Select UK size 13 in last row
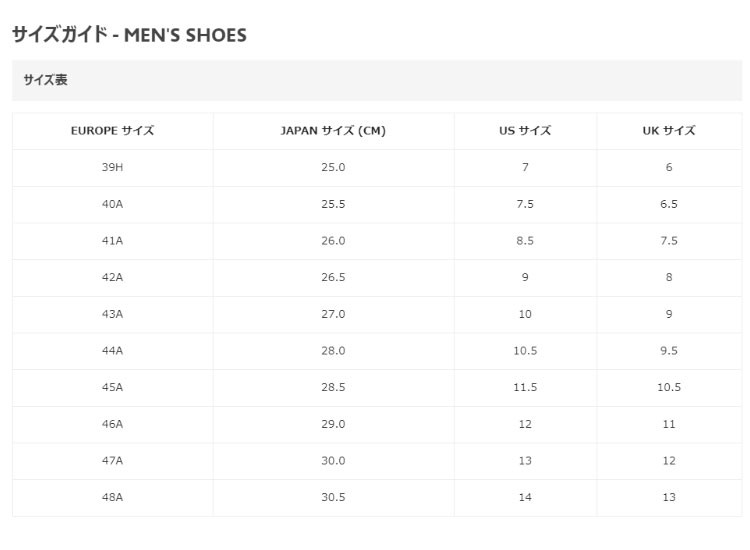 (x=669, y=497)
